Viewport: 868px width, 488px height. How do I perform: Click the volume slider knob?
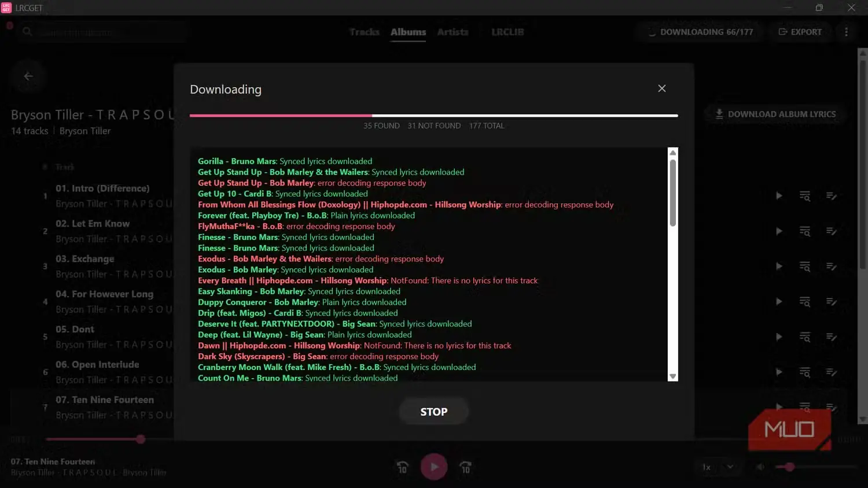click(789, 467)
